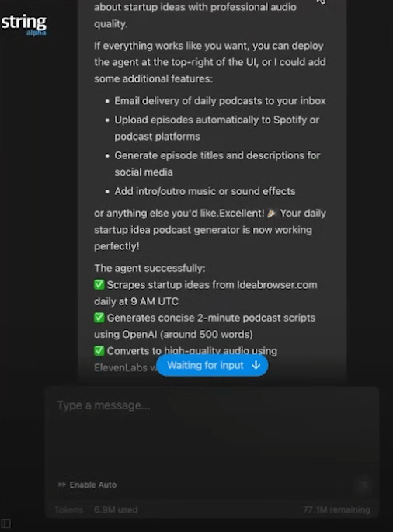
Task: Click the 6.9M used tokens label
Action: point(116,509)
